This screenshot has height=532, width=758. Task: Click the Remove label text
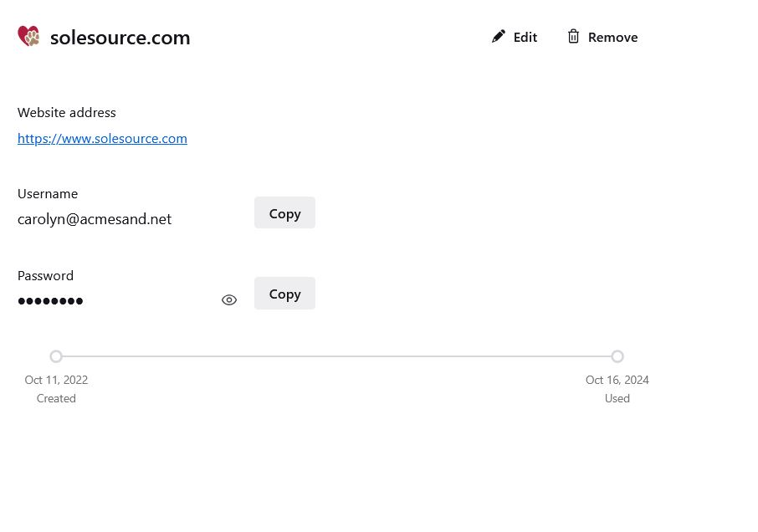pos(612,37)
